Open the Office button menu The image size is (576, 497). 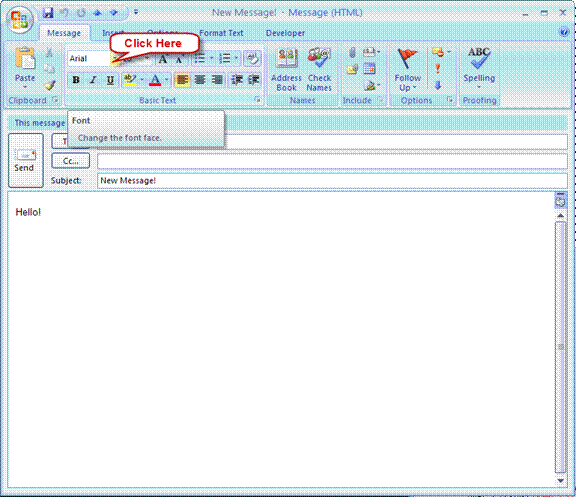(19, 19)
